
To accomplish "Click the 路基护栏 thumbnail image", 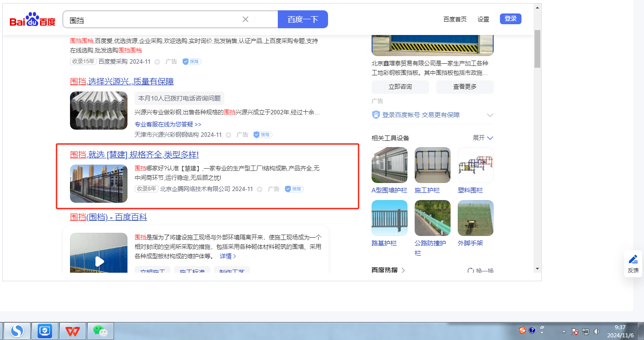I will 390,218.
